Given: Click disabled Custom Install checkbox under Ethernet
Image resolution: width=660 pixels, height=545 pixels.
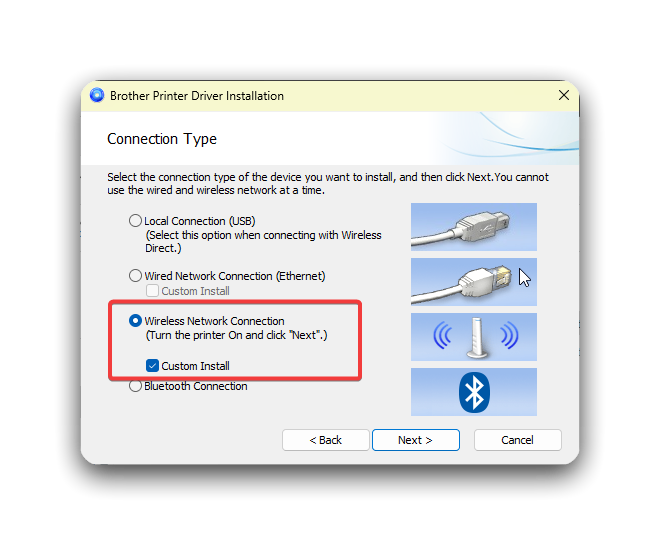Looking at the screenshot, I should (152, 291).
